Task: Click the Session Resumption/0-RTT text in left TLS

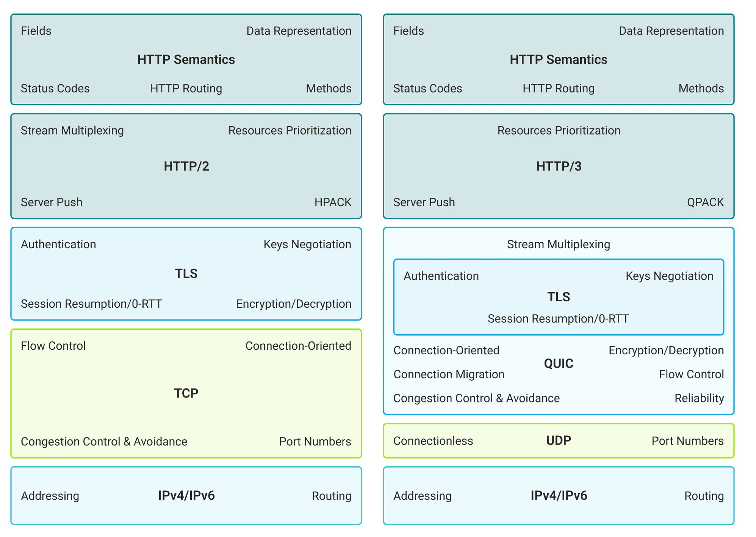Action: 91,303
